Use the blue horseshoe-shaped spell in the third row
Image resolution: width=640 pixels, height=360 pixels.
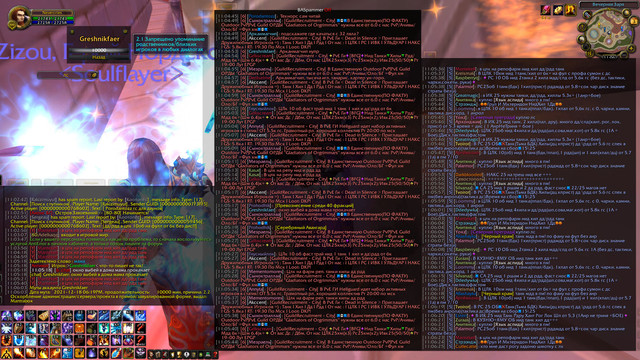19,340
